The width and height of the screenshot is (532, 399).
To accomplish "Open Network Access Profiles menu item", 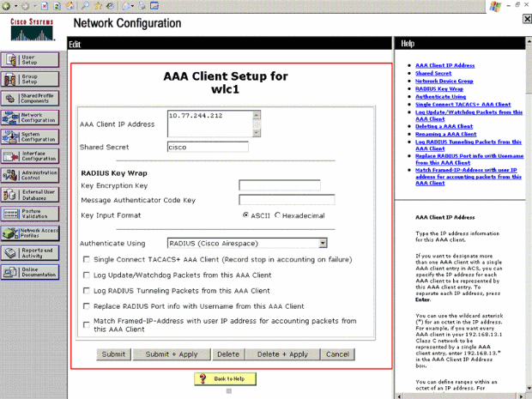I will pyautogui.click(x=30, y=233).
